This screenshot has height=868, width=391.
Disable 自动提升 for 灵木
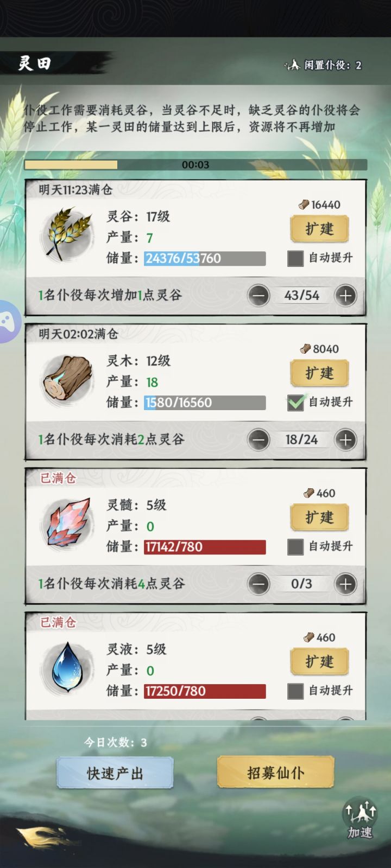pos(295,403)
